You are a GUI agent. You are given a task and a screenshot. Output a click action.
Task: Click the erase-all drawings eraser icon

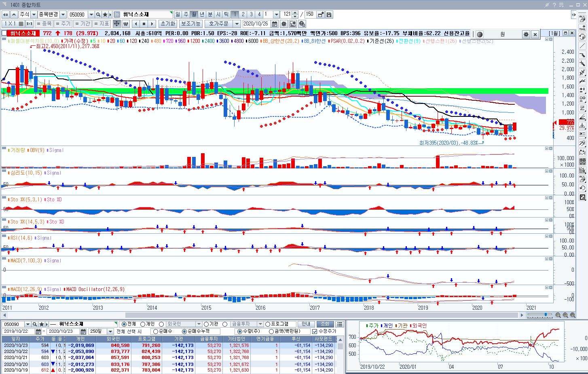click(x=582, y=19)
